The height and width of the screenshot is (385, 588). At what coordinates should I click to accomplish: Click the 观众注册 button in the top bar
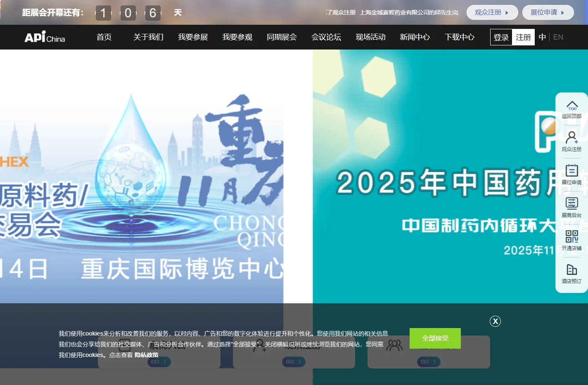492,12
